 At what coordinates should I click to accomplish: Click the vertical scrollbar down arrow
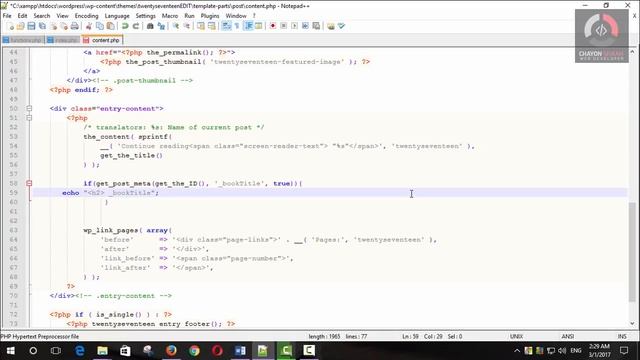(632, 324)
